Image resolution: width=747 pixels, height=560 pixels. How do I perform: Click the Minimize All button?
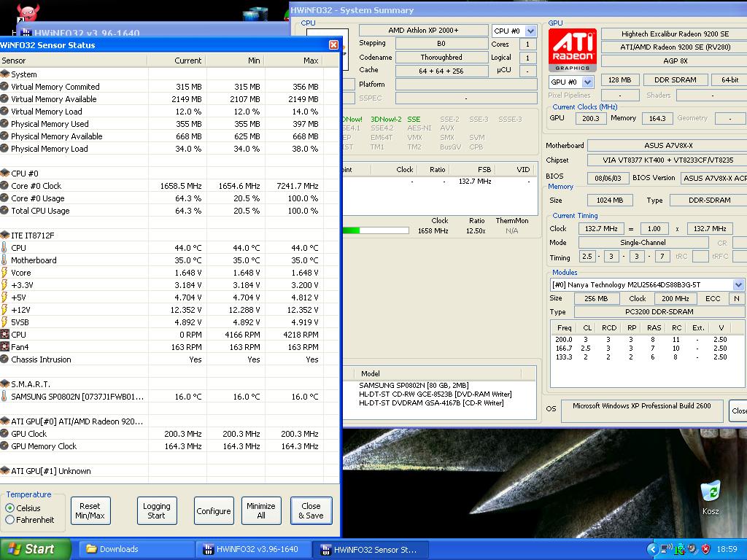tap(261, 510)
